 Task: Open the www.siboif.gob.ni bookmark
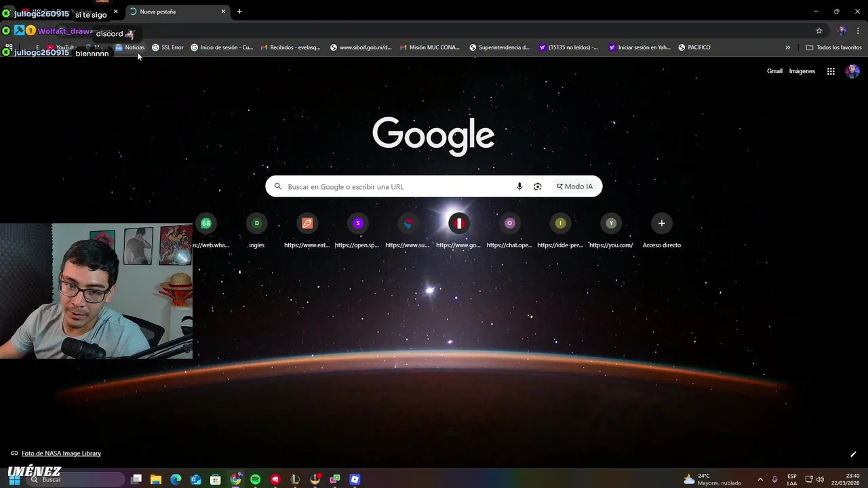pyautogui.click(x=361, y=47)
